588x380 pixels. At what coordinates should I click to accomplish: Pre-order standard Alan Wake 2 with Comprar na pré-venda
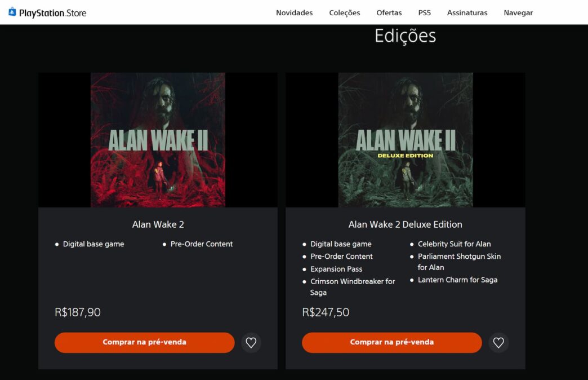click(x=144, y=342)
